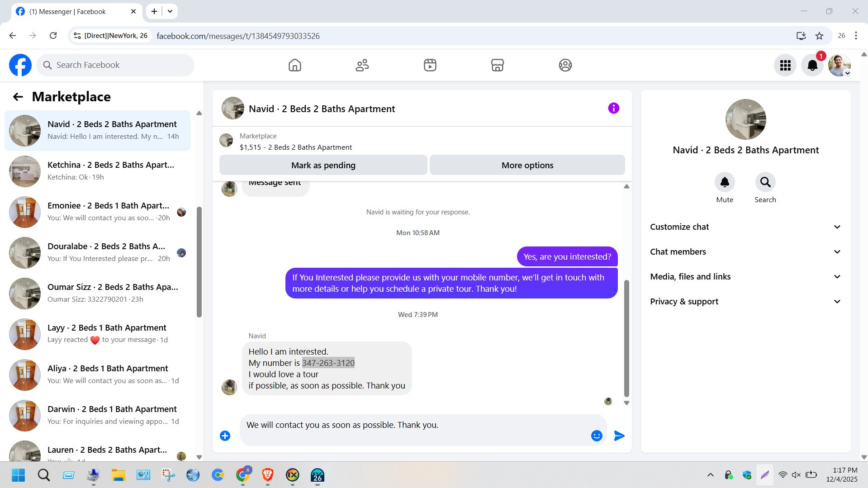Expand Chat members section

coord(745,252)
